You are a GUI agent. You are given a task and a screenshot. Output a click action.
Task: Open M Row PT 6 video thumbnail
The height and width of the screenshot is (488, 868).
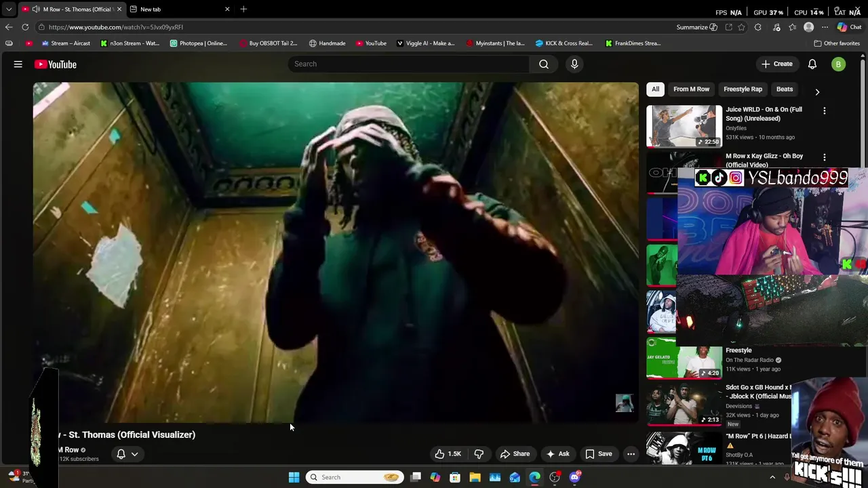684,447
